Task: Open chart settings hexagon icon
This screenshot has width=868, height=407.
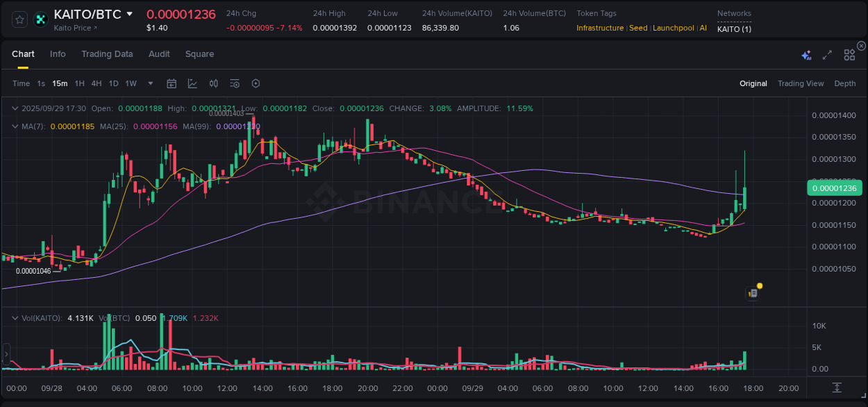Action: click(x=256, y=83)
